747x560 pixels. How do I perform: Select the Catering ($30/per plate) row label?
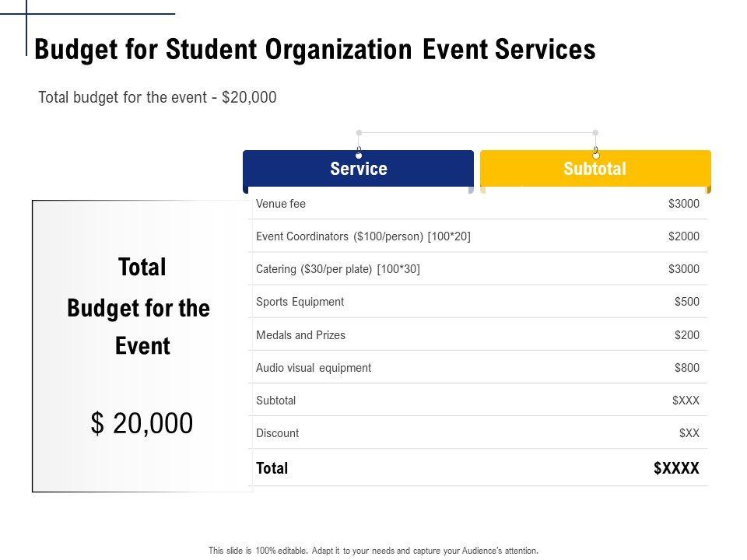pos(338,269)
